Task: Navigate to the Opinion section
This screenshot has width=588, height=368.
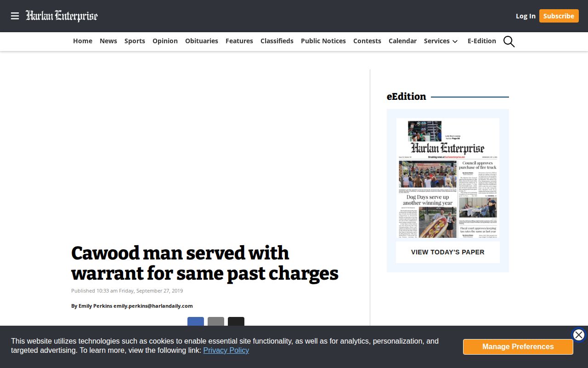Action: click(x=165, y=41)
